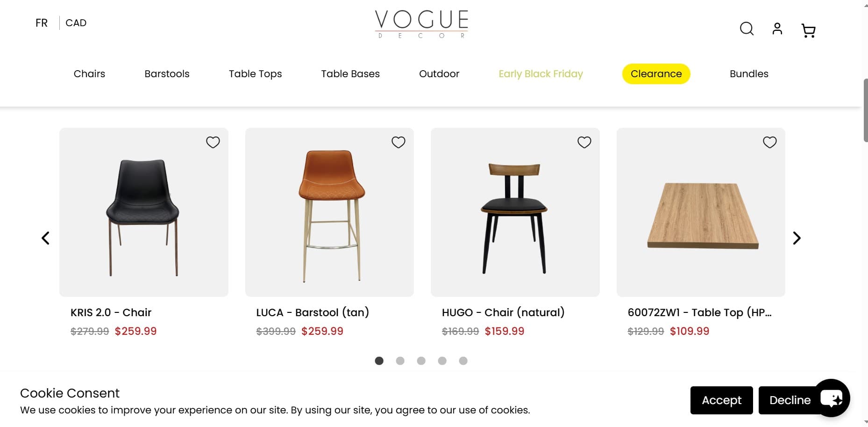The height and width of the screenshot is (427, 868).
Task: Add HUGO chair to wishlist via heart icon
Action: (584, 142)
